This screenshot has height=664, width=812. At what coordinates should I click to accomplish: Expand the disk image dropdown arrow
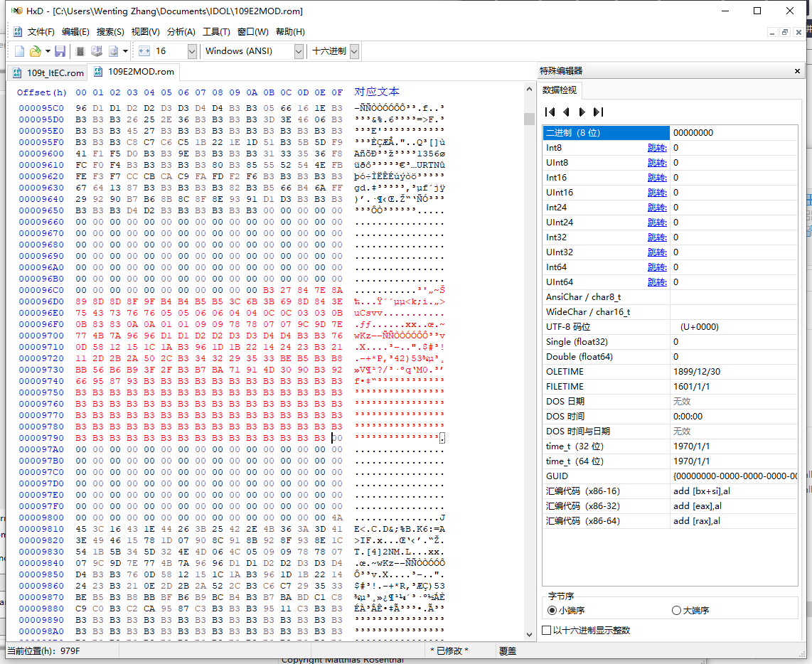[125, 51]
